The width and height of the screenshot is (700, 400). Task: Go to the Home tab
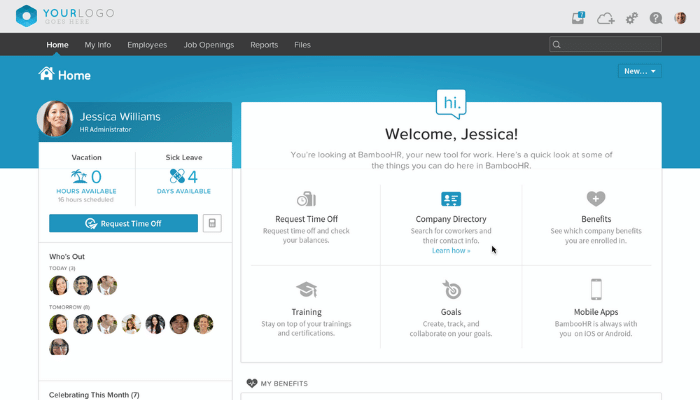(57, 45)
